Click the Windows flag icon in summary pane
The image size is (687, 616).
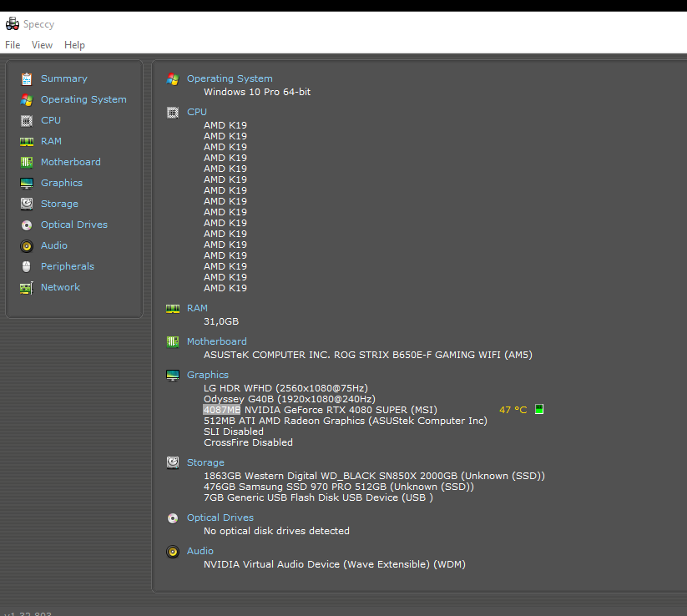point(173,79)
